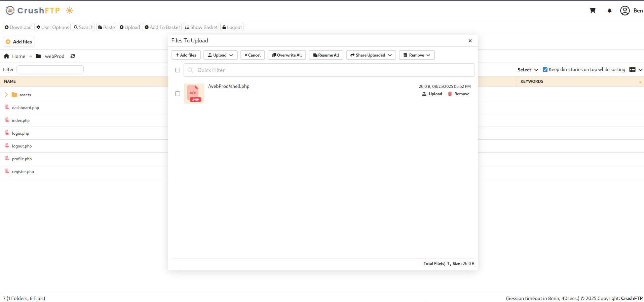Image resolution: width=644 pixels, height=302 pixels.
Task: Open the list view layout icon
Action: click(x=632, y=70)
